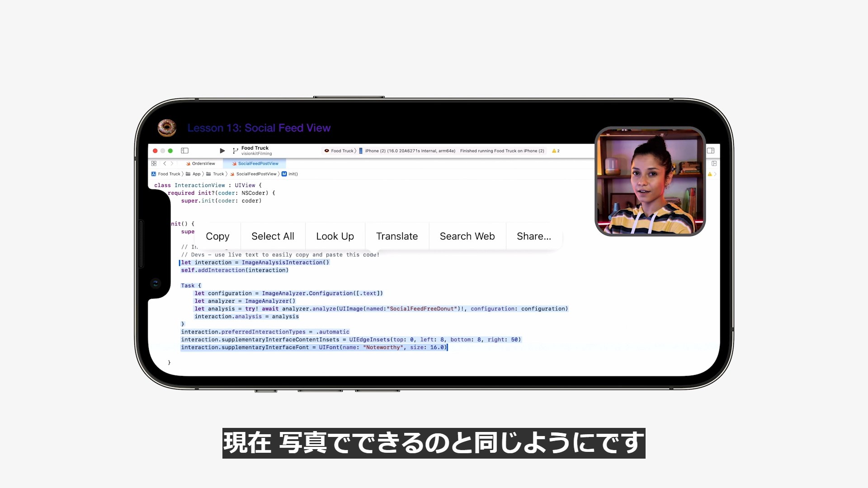Tap Copy in the text menu
The height and width of the screenshot is (488, 868).
click(217, 236)
